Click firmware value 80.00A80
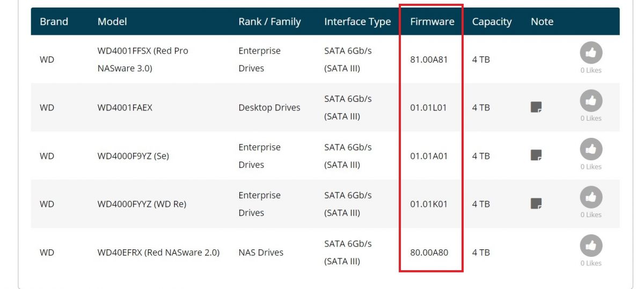The height and width of the screenshot is (289, 644). [429, 253]
